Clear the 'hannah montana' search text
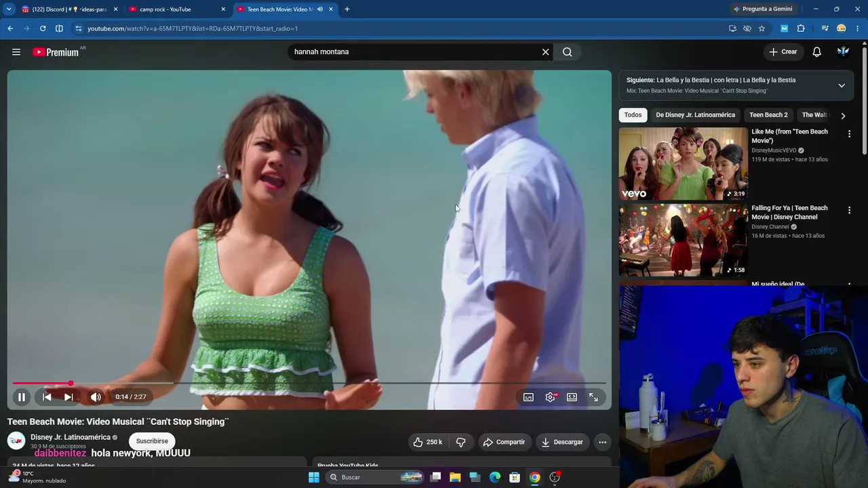The height and width of the screenshot is (488, 868). coord(545,52)
